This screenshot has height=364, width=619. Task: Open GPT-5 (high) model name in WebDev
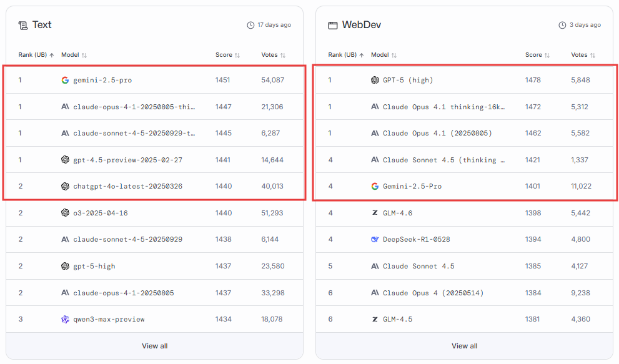pos(408,80)
